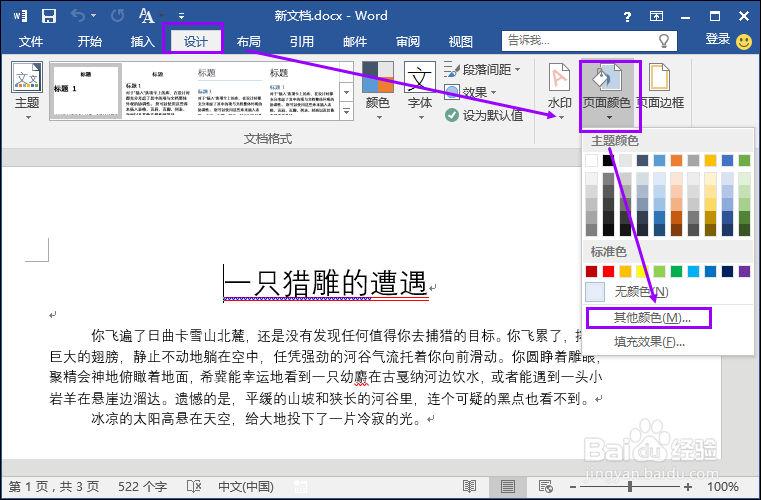Image resolution: width=761 pixels, height=500 pixels.
Task: Click the zoom in plus button
Action: tap(688, 487)
